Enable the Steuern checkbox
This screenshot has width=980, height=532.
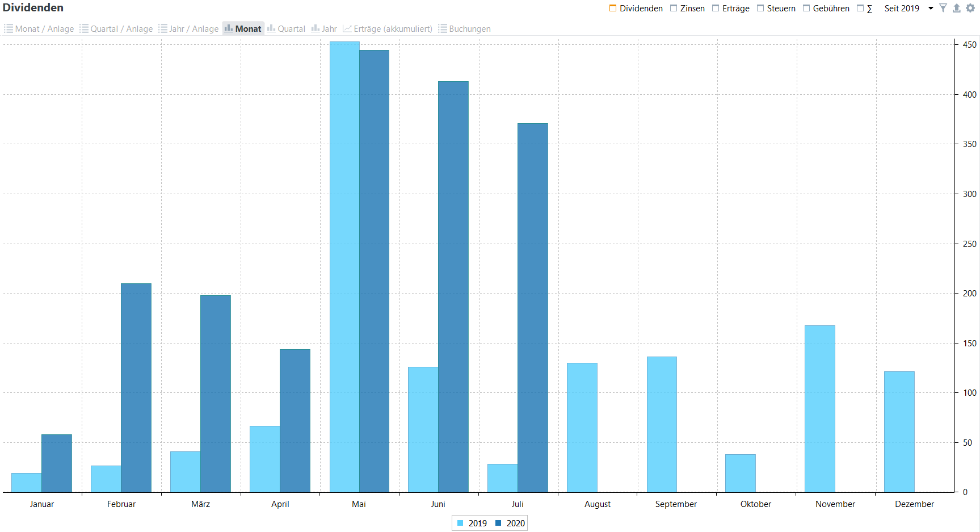760,9
